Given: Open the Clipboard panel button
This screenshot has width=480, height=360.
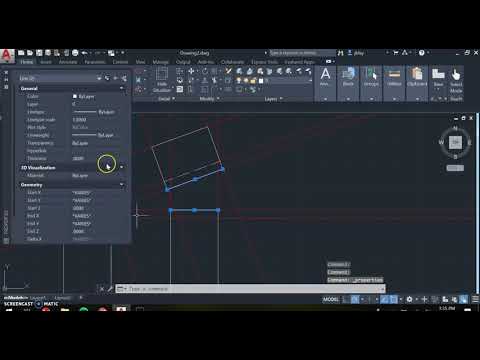Looking at the screenshot, I should coord(417,77).
